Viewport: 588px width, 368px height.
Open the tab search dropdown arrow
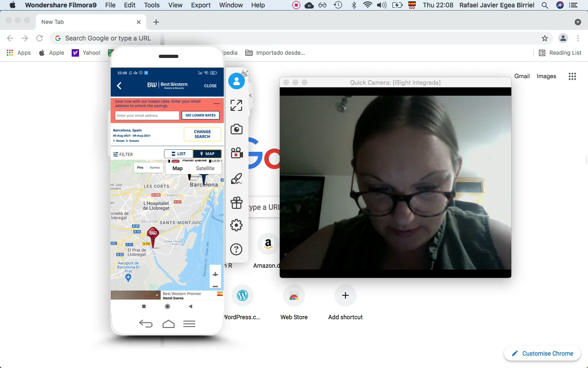click(578, 22)
